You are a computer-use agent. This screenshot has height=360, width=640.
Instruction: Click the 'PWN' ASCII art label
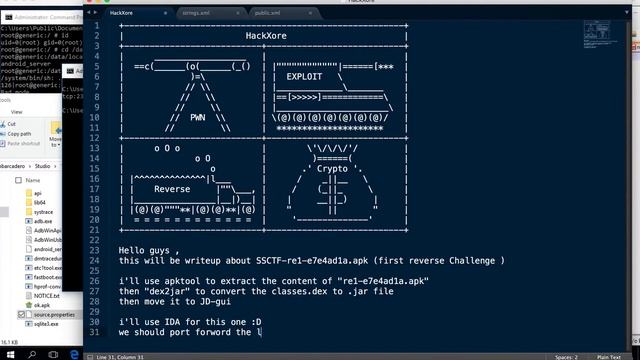pos(198,118)
